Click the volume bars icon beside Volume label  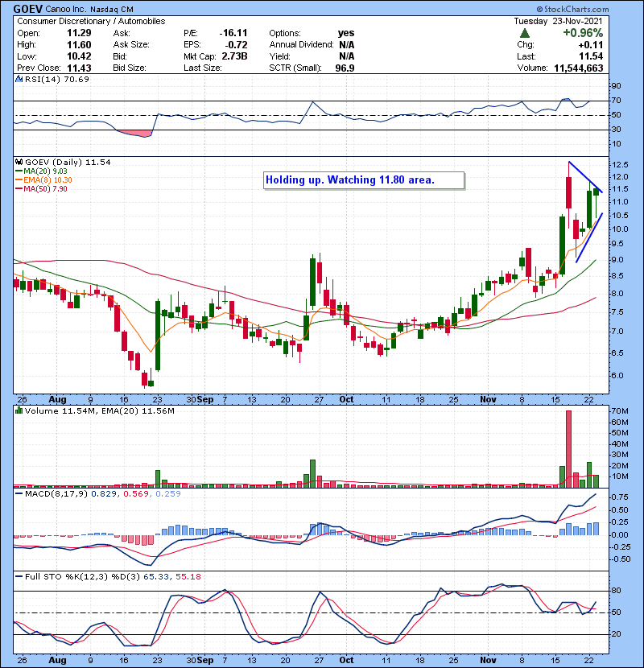19,410
